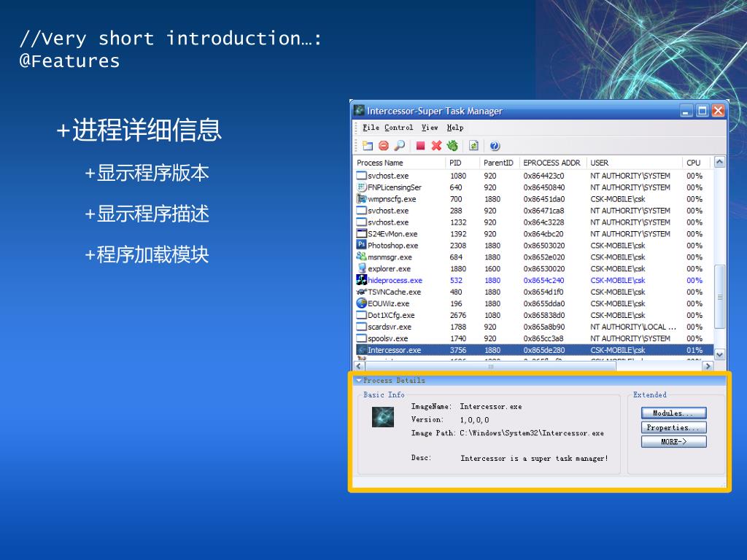
Task: Click the Dot1XCfg.exe process icon
Action: [362, 315]
